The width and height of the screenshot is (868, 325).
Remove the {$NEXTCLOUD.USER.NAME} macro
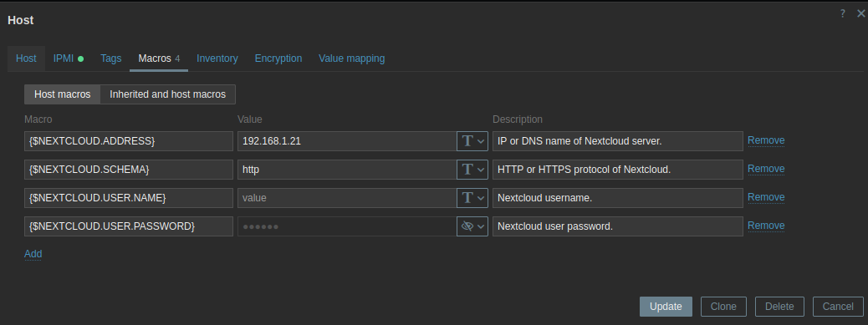pyautogui.click(x=766, y=197)
